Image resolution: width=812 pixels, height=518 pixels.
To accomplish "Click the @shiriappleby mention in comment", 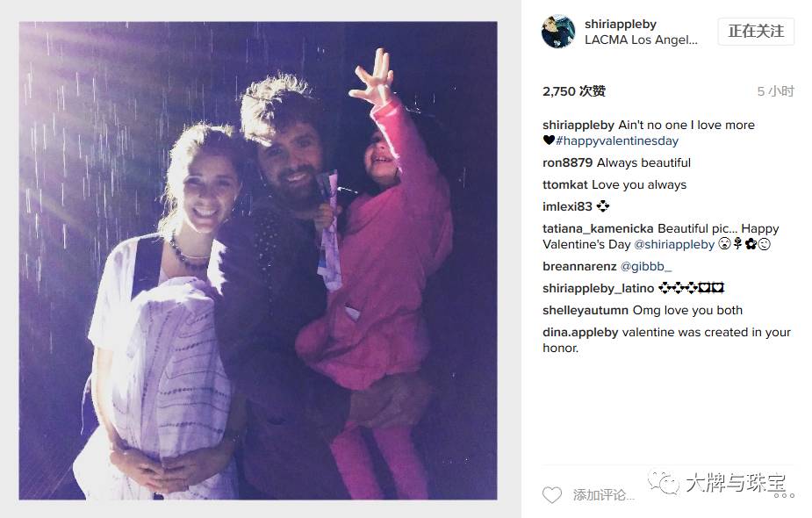I will pos(673,244).
